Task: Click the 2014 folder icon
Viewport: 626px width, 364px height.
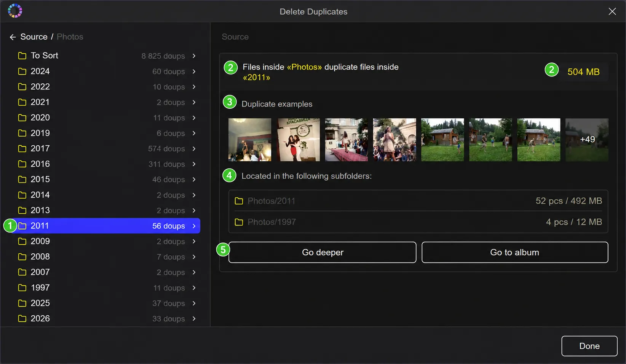Action: point(22,195)
